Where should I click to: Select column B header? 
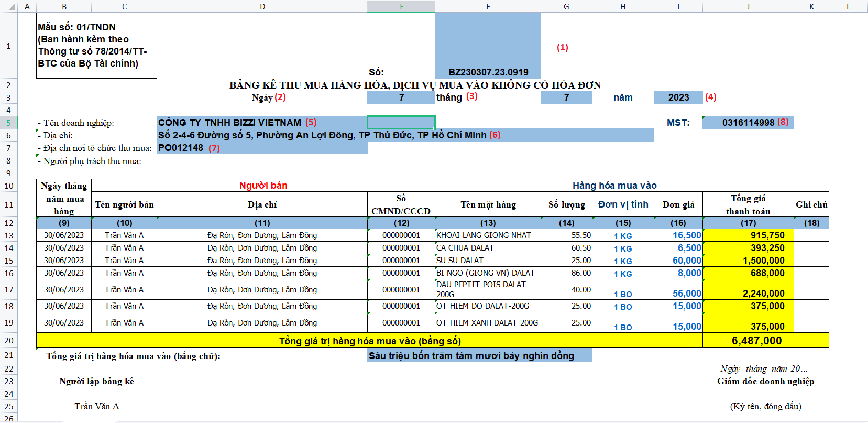click(64, 6)
